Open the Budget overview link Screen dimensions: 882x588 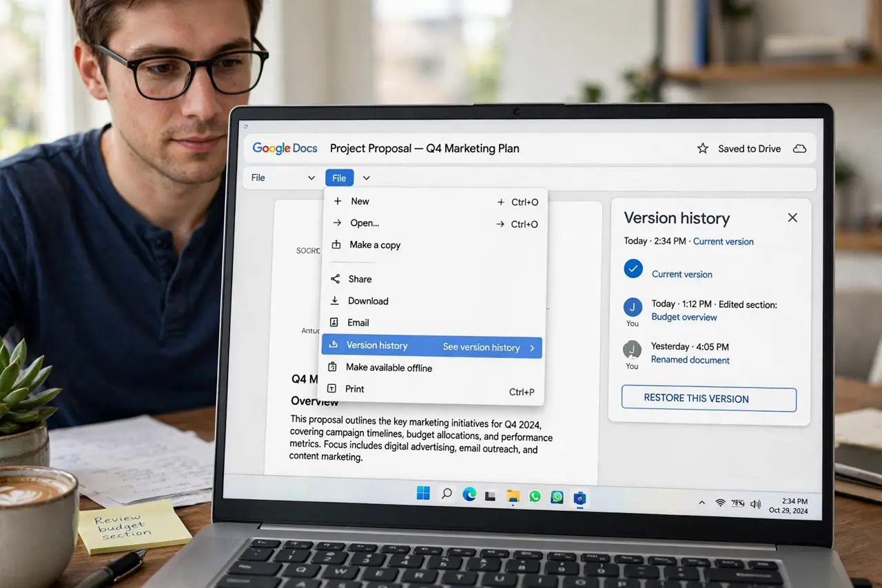pyautogui.click(x=684, y=317)
